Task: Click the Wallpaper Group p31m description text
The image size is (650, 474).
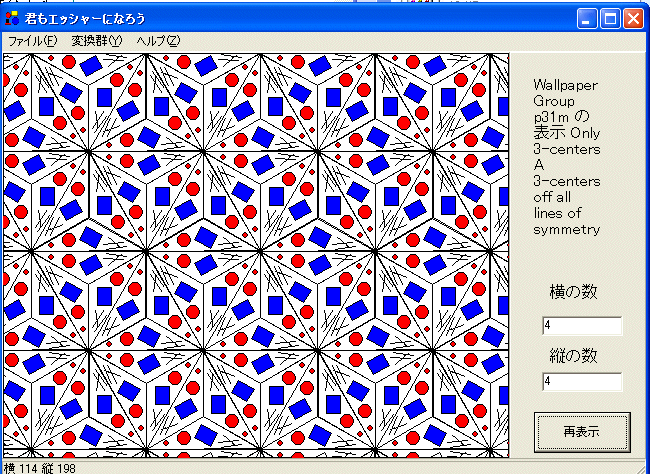Action: (x=567, y=157)
